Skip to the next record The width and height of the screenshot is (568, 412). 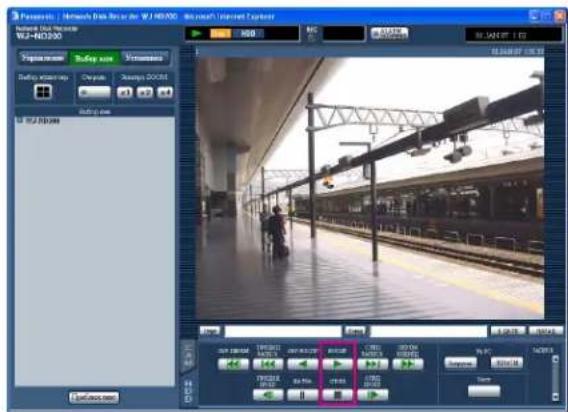point(373,364)
